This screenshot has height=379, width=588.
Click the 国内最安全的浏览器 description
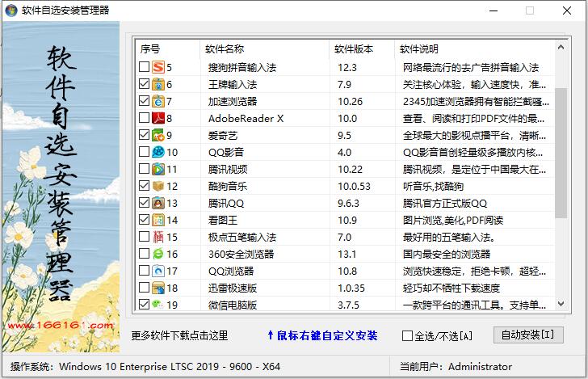click(x=447, y=254)
